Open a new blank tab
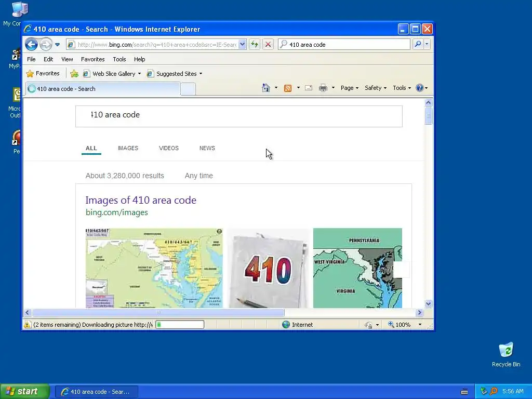This screenshot has height=399, width=532. point(188,89)
